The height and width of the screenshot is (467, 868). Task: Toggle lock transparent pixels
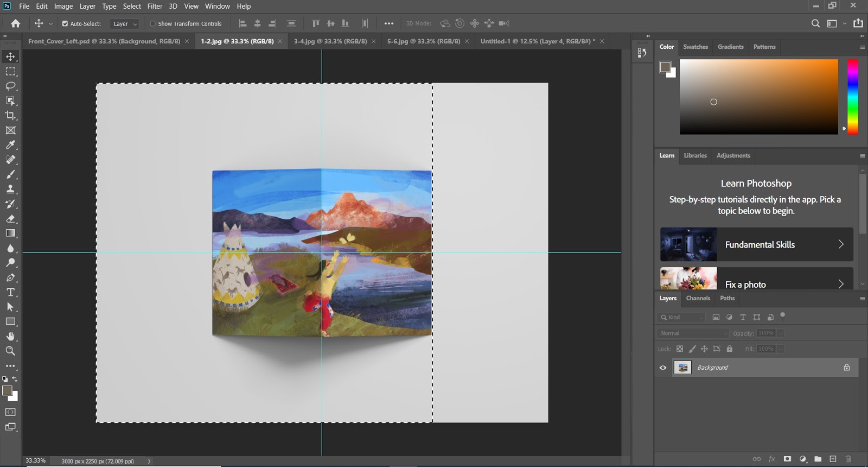click(x=680, y=349)
